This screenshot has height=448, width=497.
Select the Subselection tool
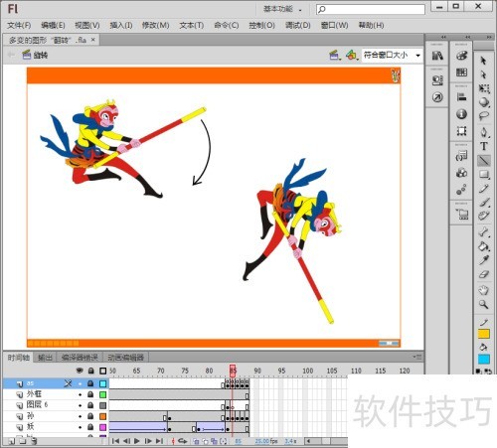483,75
